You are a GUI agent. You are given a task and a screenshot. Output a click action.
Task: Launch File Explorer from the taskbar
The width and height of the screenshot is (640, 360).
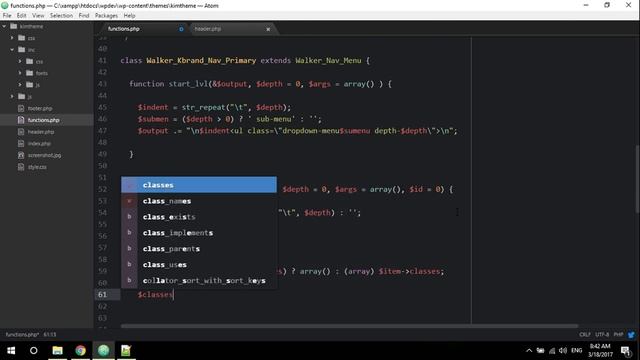click(x=58, y=351)
